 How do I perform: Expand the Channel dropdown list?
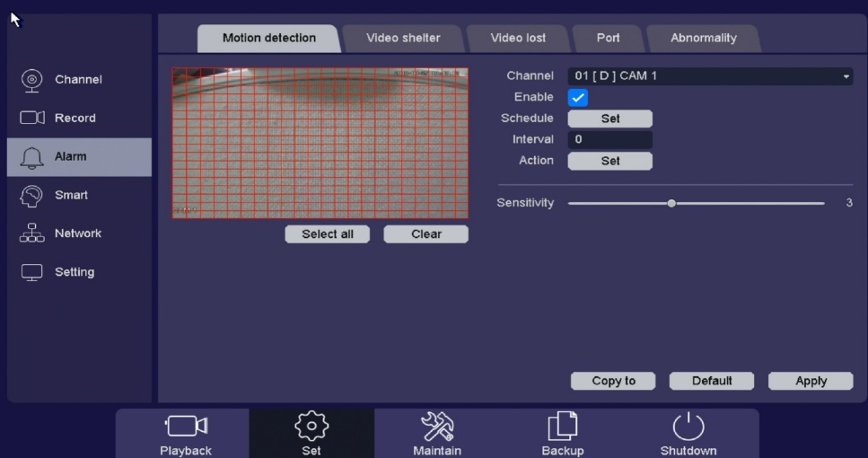[x=710, y=76]
